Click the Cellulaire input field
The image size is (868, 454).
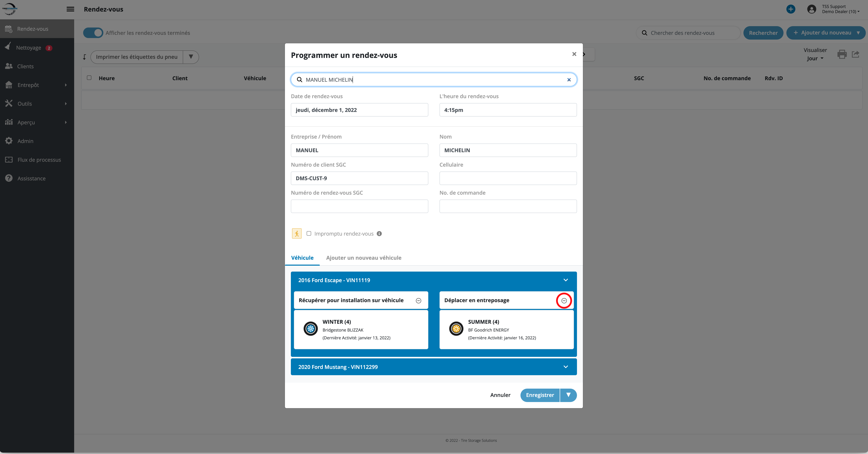pos(508,178)
